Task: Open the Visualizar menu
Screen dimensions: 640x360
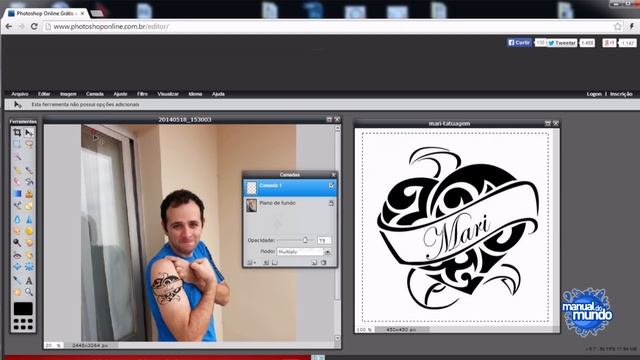Action: [168, 94]
